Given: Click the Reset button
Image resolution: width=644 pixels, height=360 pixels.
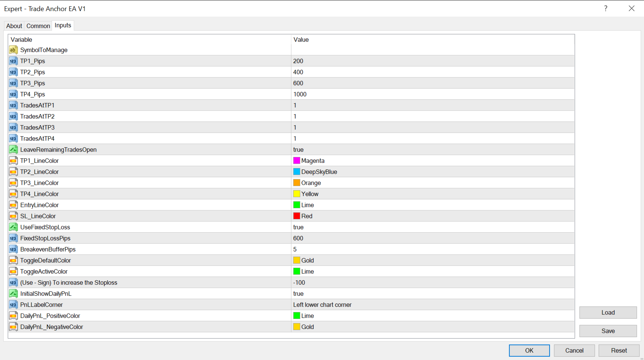Looking at the screenshot, I should (619, 350).
